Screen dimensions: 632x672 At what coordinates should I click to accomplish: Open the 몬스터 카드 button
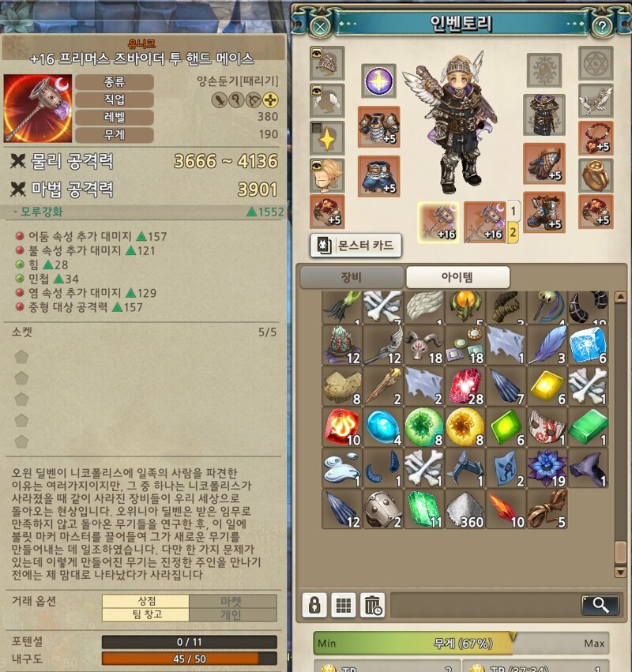[355, 246]
